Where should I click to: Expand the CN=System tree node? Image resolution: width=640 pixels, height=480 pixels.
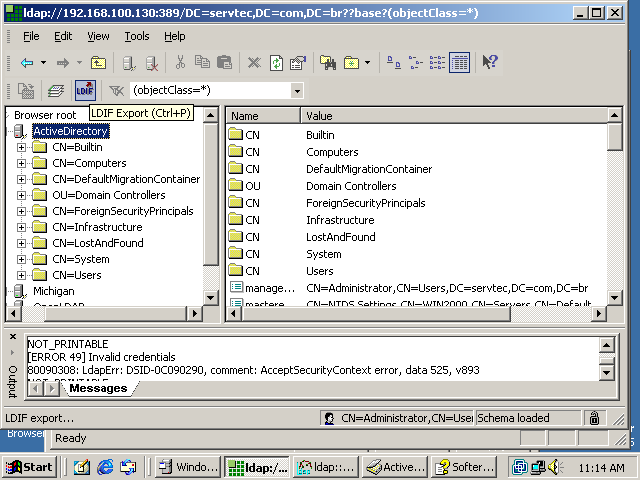click(21, 260)
